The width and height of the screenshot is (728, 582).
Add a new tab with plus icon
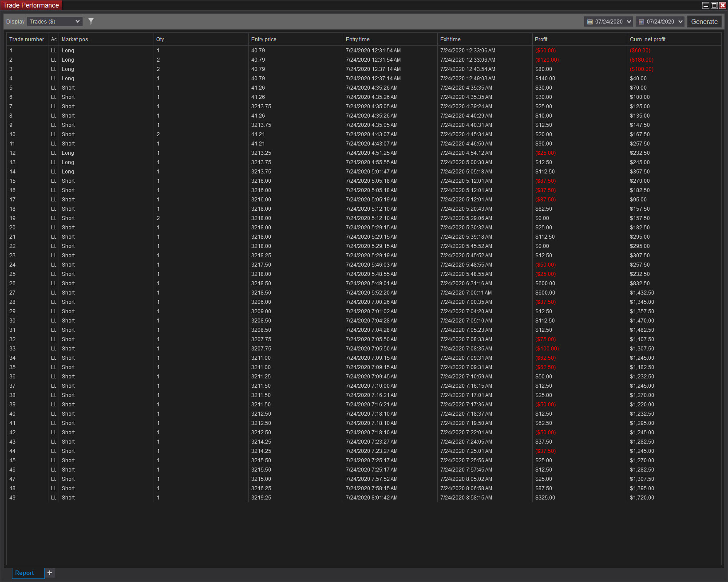[50, 573]
